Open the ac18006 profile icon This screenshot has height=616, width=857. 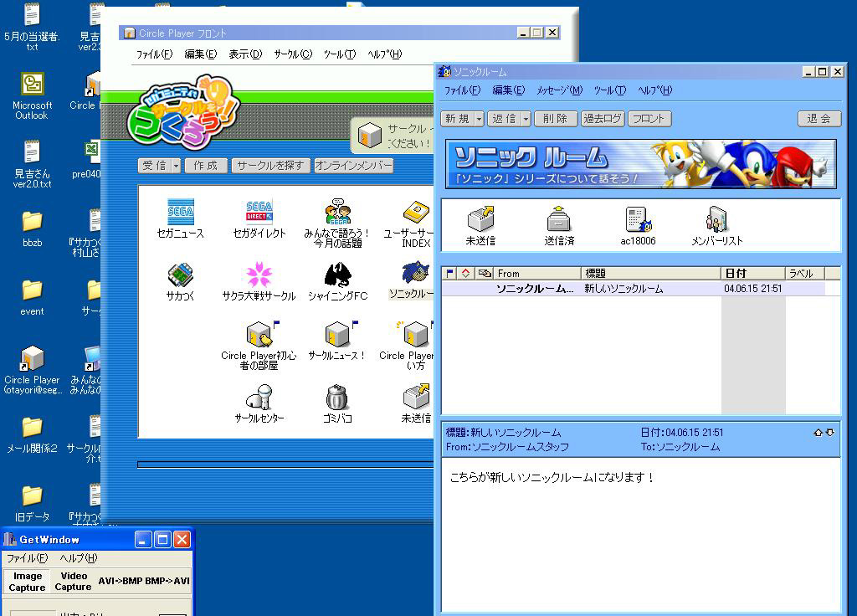638,220
